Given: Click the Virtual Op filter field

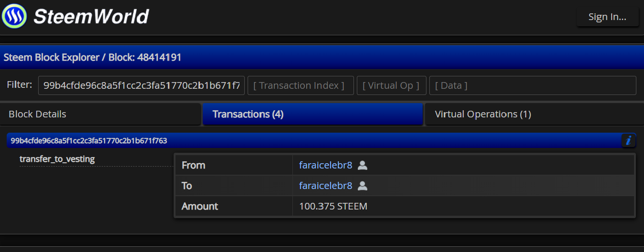Looking at the screenshot, I should click(x=392, y=85).
